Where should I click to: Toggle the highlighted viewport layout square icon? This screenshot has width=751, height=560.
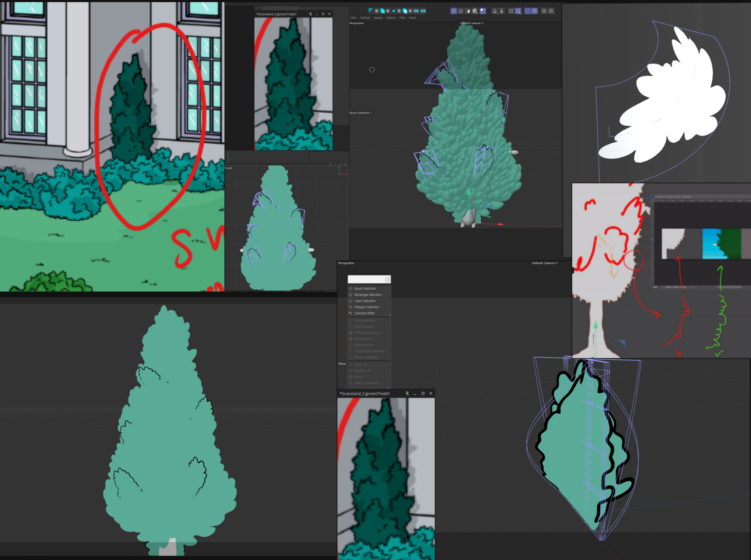click(483, 11)
